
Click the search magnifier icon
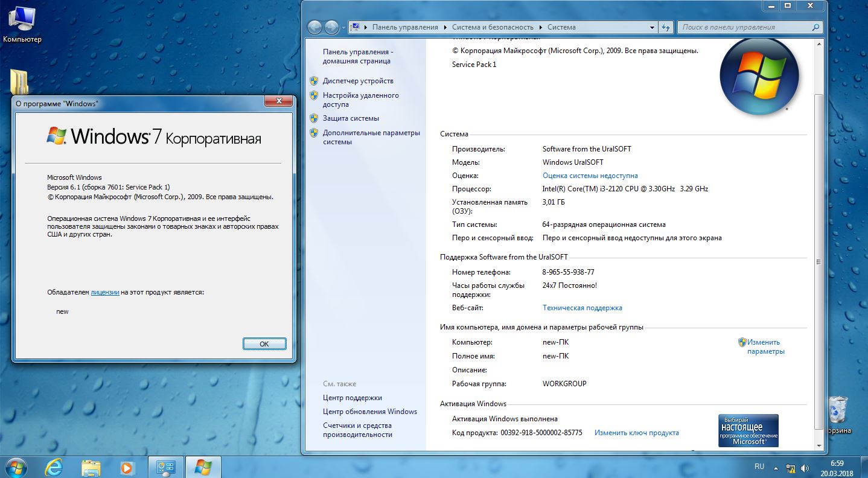pyautogui.click(x=815, y=27)
